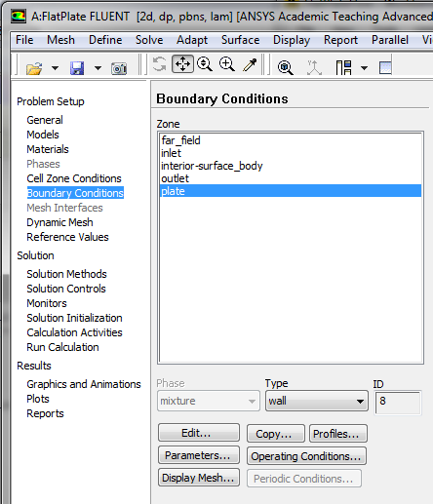Click the Parameters... button
433x504 pixels.
199,455
